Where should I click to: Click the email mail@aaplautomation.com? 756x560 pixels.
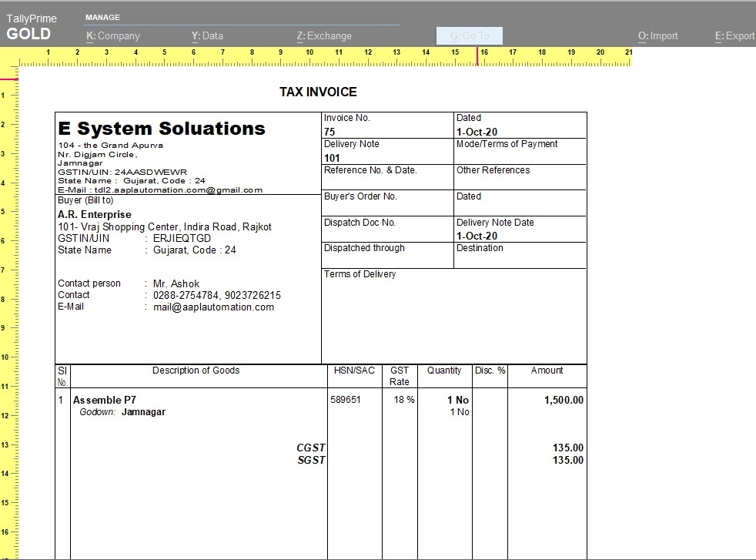tap(212, 307)
